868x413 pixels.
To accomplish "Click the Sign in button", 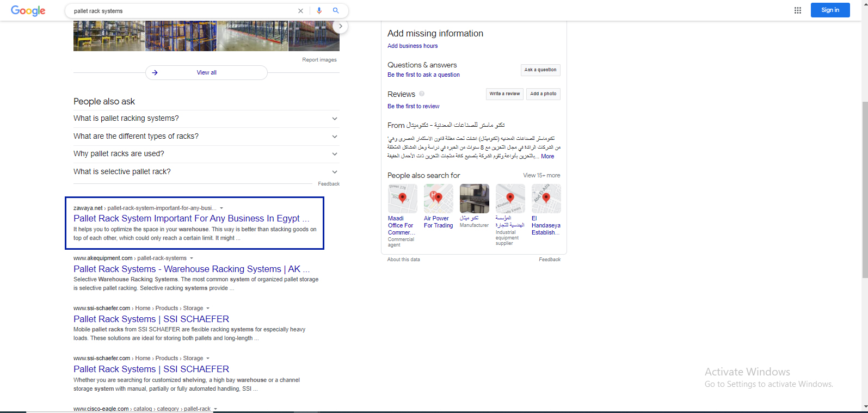I will pos(830,10).
